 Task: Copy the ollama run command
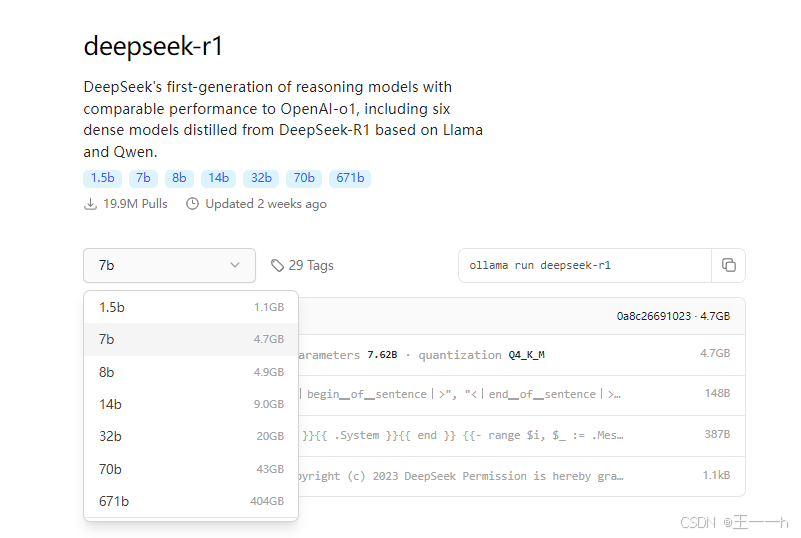[728, 265]
